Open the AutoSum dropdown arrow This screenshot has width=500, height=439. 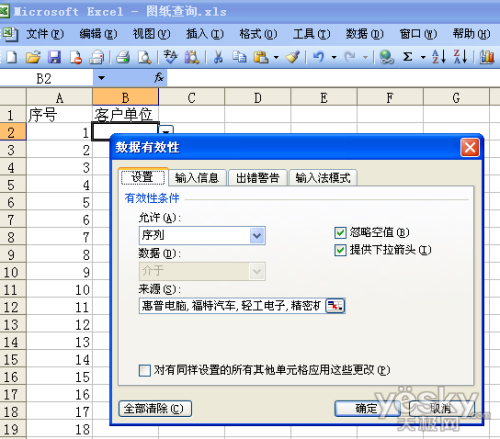coord(423,57)
